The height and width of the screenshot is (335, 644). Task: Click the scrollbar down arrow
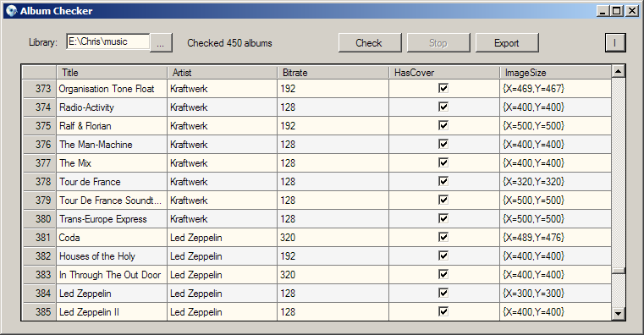(x=618, y=314)
